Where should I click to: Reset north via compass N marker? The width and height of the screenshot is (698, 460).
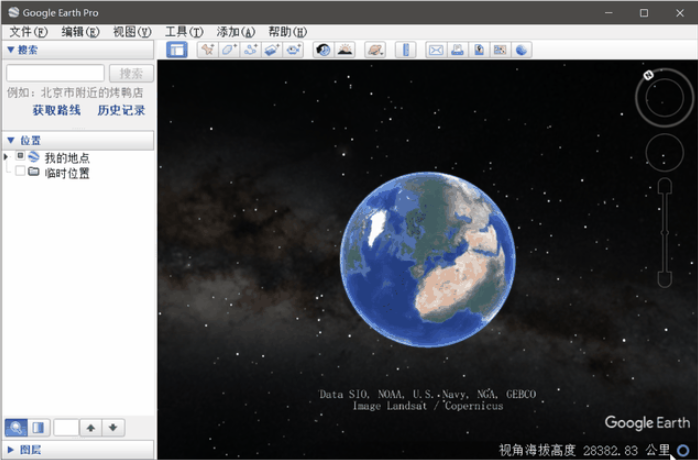click(649, 75)
